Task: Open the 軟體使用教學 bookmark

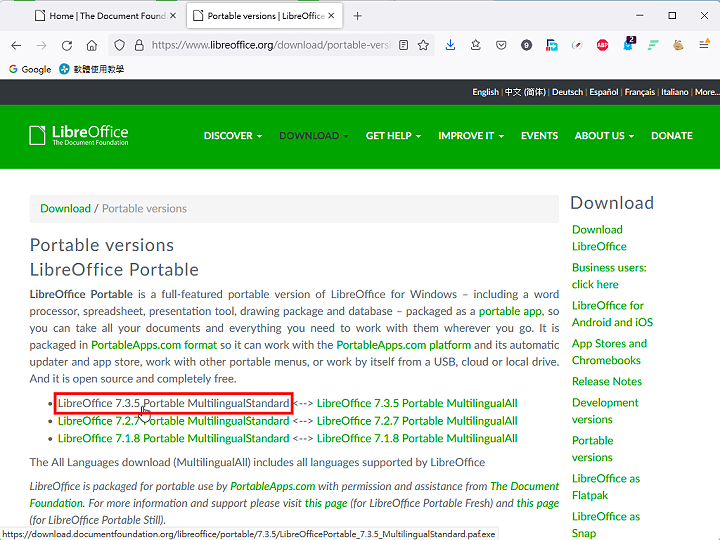Action: pyautogui.click(x=92, y=69)
